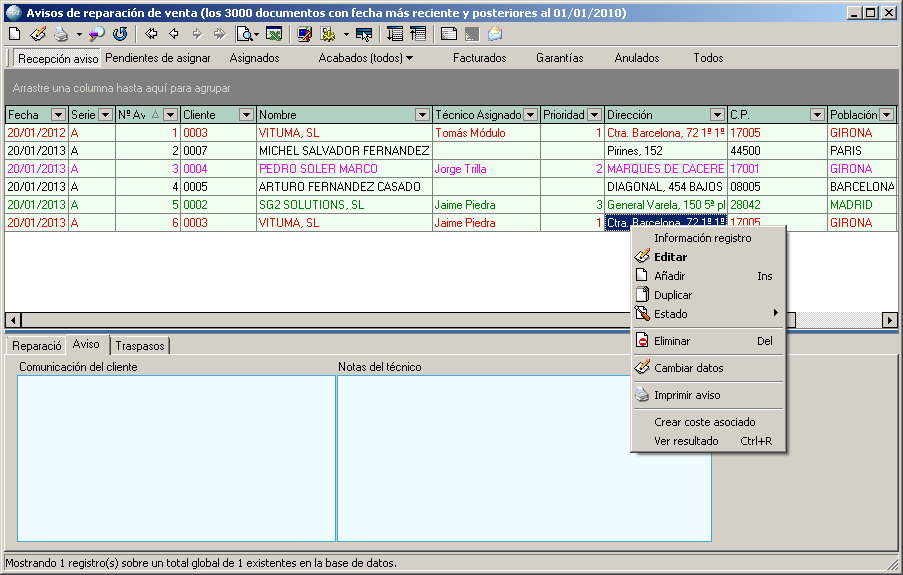Click the new document toolbar icon
This screenshot has height=575, width=903.
(x=15, y=34)
